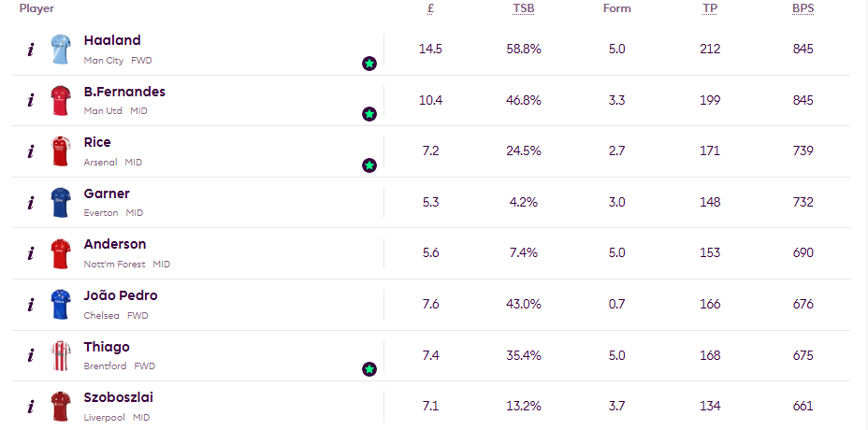This screenshot has width=868, height=430.
Task: Click the Form column header
Action: coord(616,8)
